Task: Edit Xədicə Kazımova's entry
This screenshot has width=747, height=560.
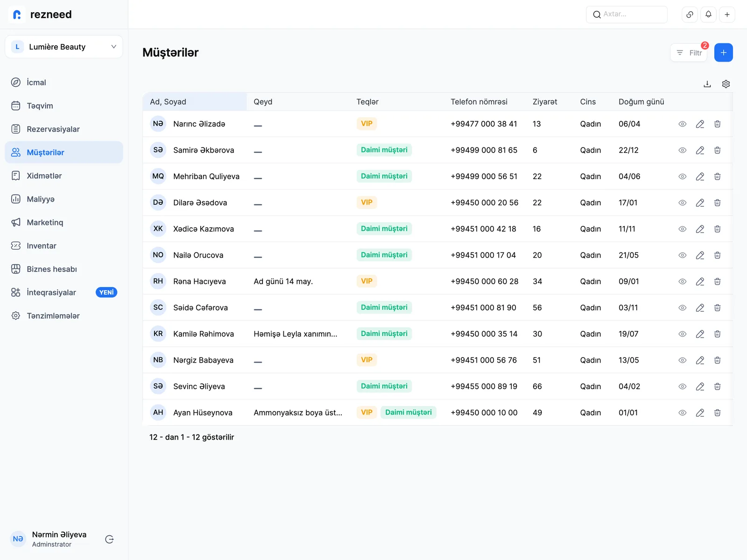Action: [x=700, y=229]
